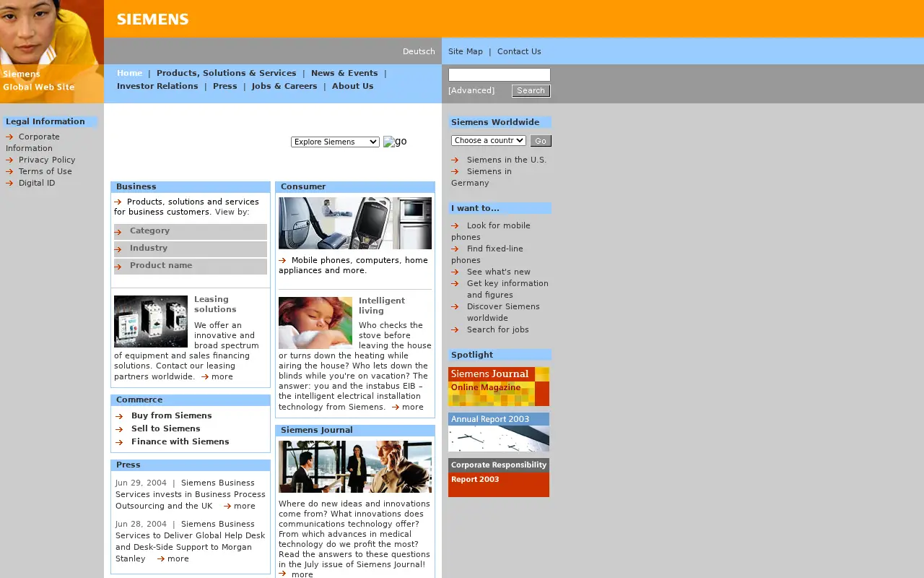The width and height of the screenshot is (924, 578).
Task: Open the Jobs & Careers menu
Action: click(284, 86)
